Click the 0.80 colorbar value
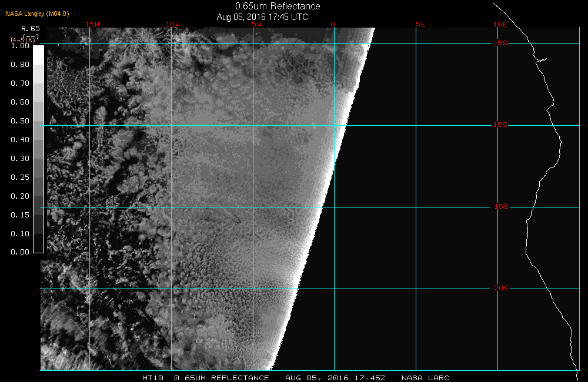The height and width of the screenshot is (382, 588). pyautogui.click(x=20, y=65)
